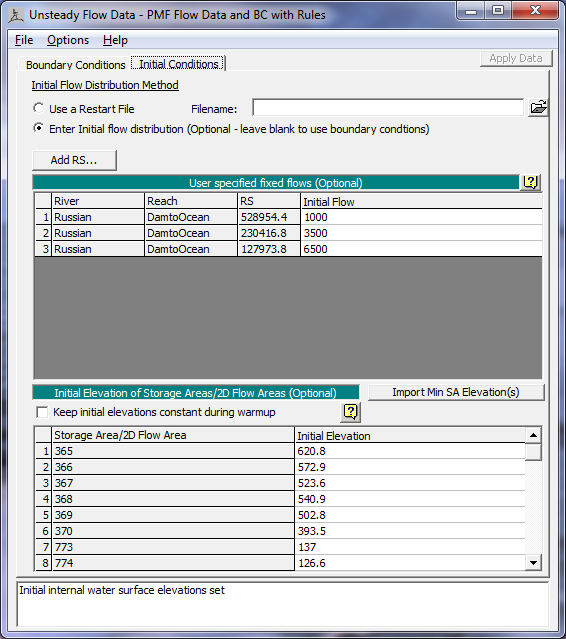Click storage area table scroll up arrow
This screenshot has width=566, height=639.
tap(533, 435)
